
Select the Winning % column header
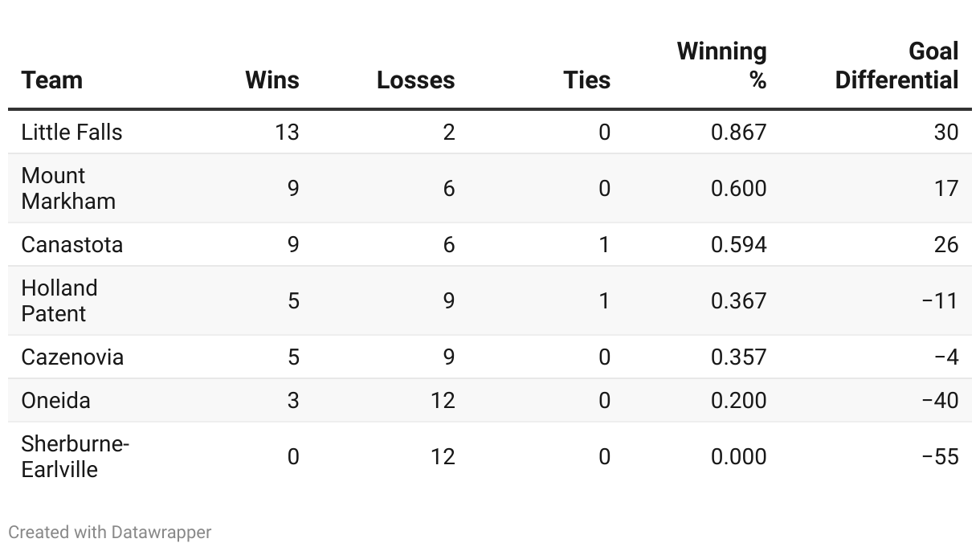click(x=721, y=65)
